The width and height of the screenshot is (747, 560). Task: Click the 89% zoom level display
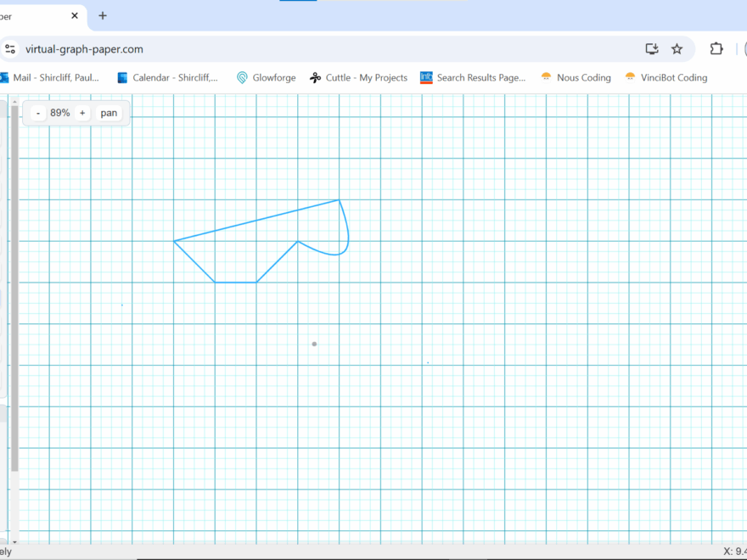point(59,112)
